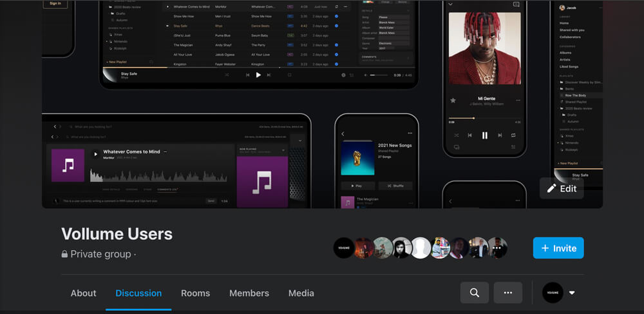
Task: Open the colorful collage member avatar
Action: (x=440, y=248)
